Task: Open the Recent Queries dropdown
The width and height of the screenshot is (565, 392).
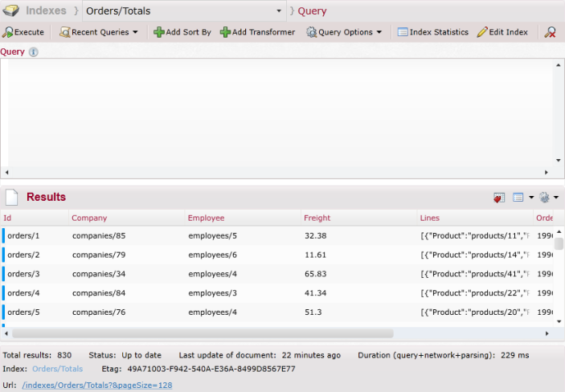Action: click(99, 32)
